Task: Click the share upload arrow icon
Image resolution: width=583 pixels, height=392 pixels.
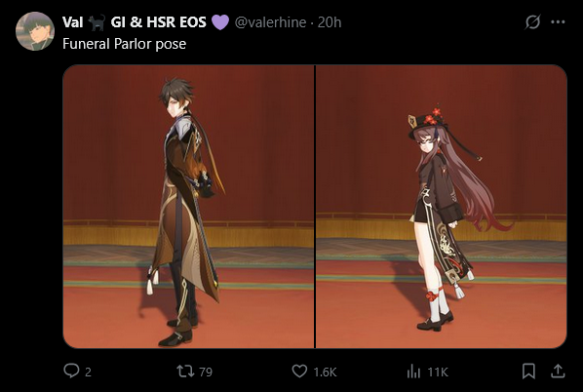Action: click(x=558, y=372)
